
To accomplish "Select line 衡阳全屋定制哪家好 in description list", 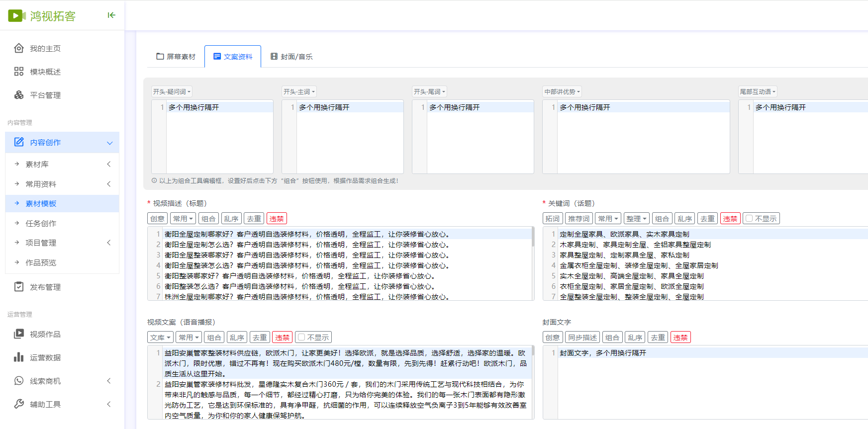I will pos(307,234).
